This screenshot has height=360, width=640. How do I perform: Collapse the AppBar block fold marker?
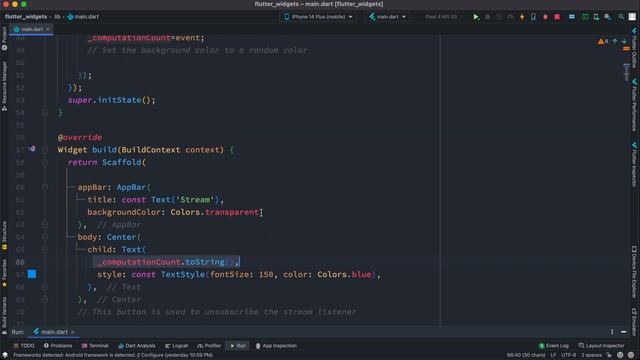pyautogui.click(x=45, y=187)
